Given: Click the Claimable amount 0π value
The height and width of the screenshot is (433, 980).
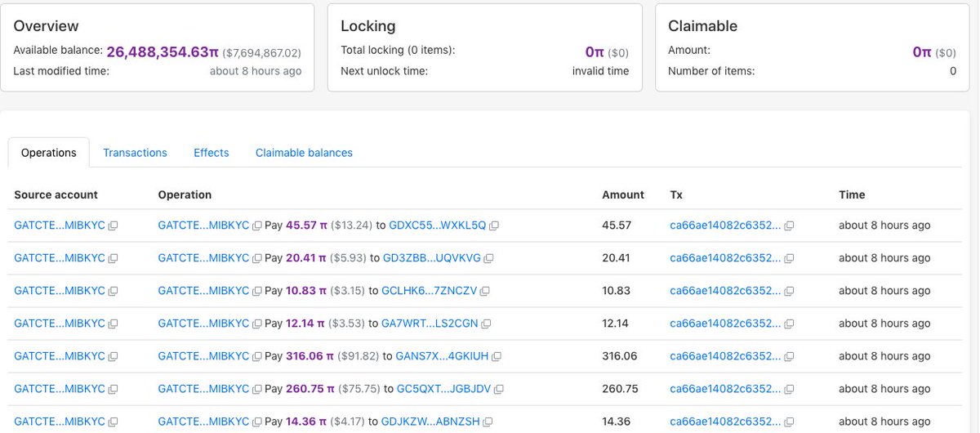Looking at the screenshot, I should [922, 51].
